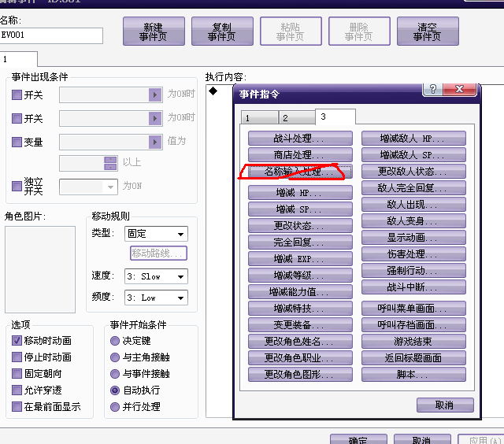Choose 增减敌人 HP command

point(413,138)
